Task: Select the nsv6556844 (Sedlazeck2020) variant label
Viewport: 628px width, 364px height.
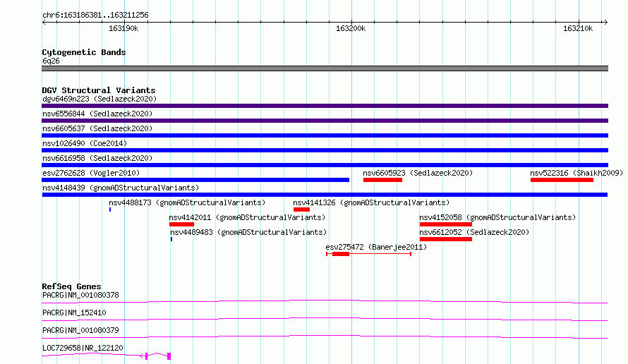Action: pyautogui.click(x=97, y=114)
